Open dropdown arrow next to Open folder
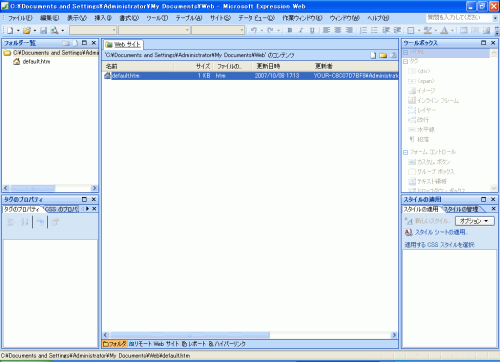 pyautogui.click(x=35, y=31)
